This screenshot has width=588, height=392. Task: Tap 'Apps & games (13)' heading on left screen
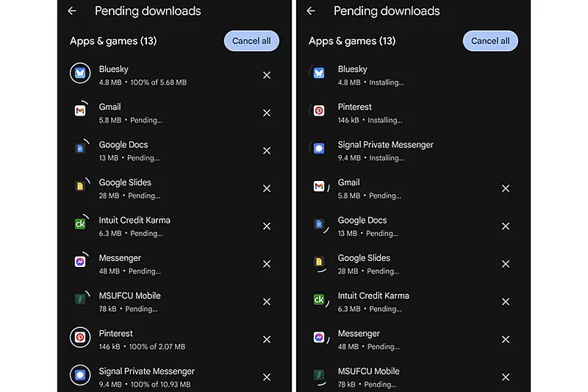click(x=113, y=41)
